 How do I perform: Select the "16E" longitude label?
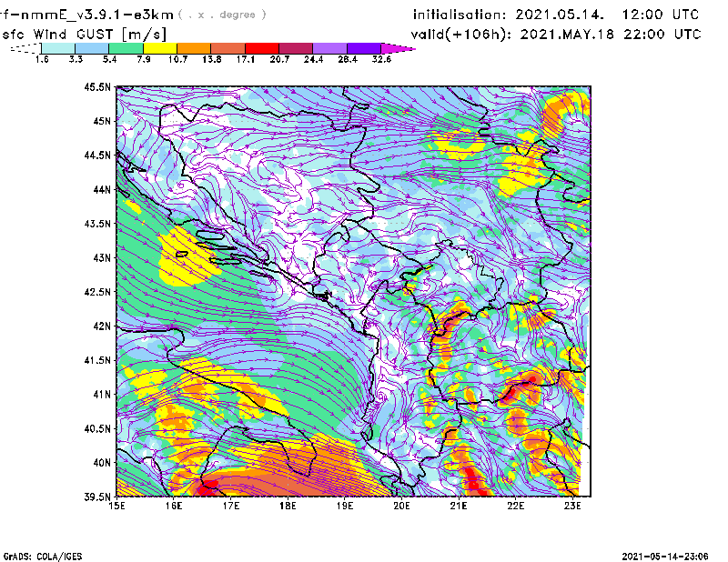174,506
